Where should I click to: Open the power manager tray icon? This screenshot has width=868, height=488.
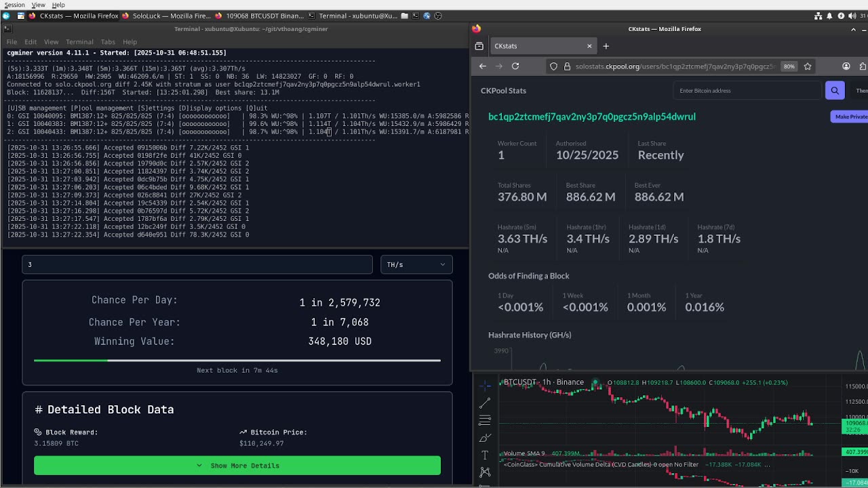tap(841, 16)
